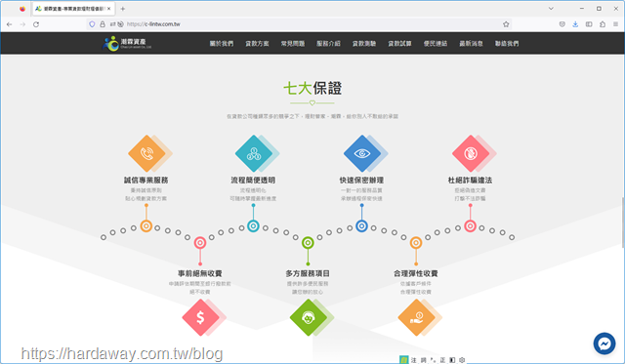The image size is (625, 364).
Task: Toggle the 注 input mode in IME bar
Action: [414, 360]
